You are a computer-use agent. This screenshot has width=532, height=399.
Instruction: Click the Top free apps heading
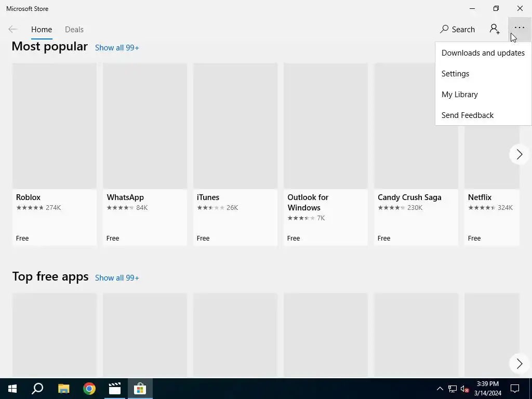click(50, 276)
